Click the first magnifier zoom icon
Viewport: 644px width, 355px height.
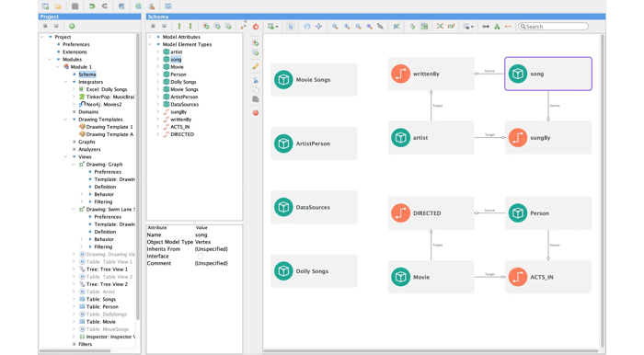pyautogui.click(x=335, y=27)
